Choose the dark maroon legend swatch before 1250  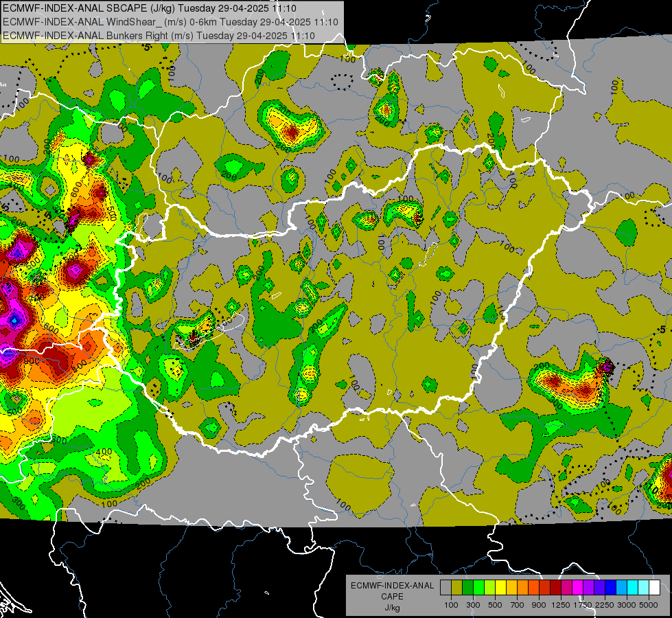tap(556, 588)
